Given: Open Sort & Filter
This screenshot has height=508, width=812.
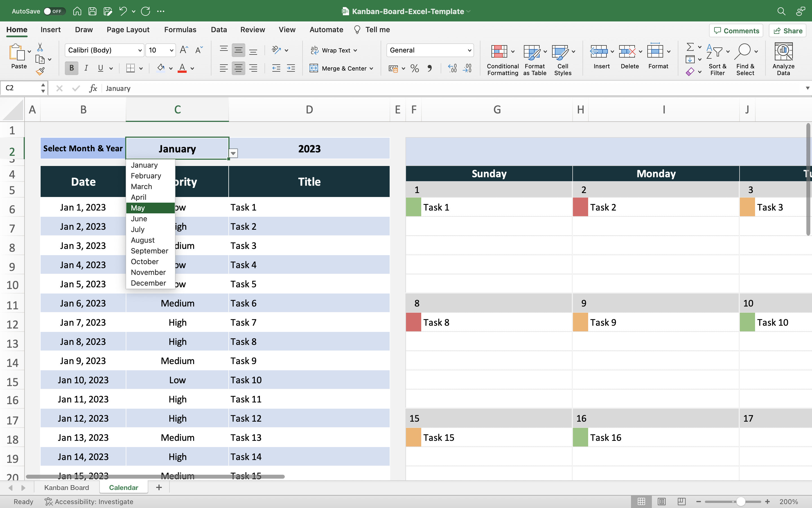Looking at the screenshot, I should [x=717, y=60].
